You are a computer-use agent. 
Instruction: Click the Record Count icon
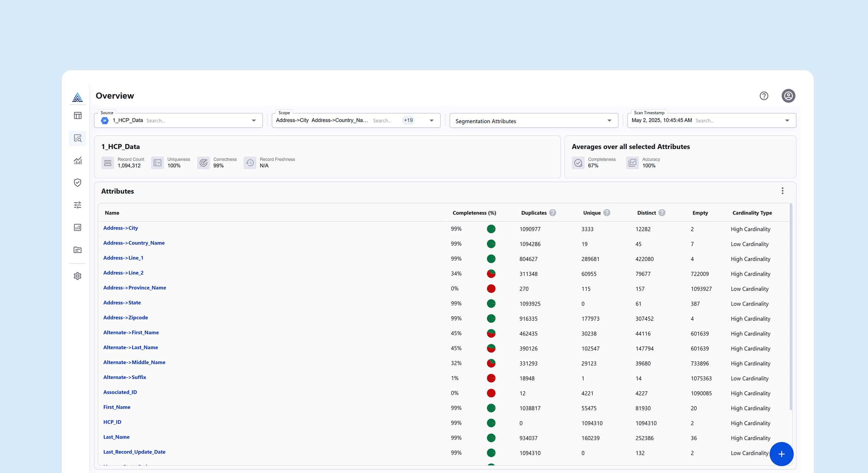108,163
